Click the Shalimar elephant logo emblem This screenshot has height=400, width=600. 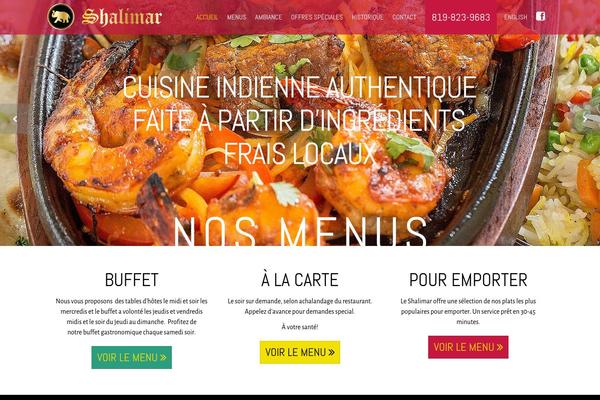click(61, 16)
